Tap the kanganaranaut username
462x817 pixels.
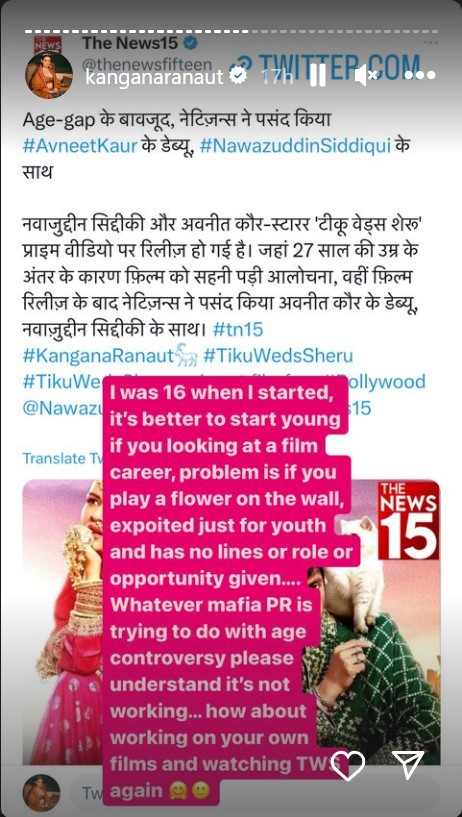(154, 77)
